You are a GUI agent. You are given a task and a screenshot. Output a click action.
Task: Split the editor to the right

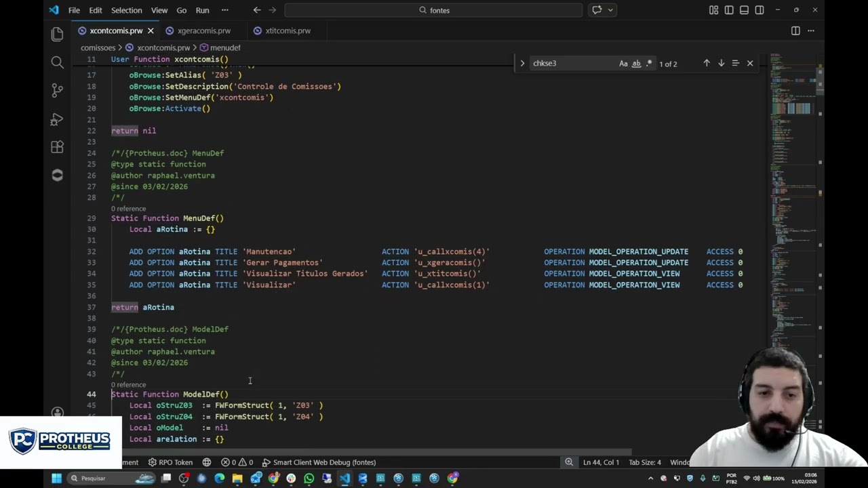(x=795, y=30)
